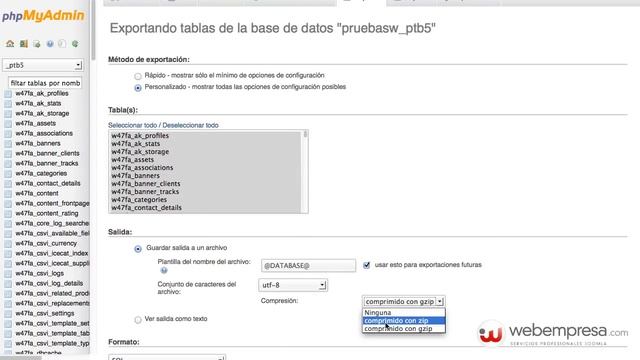
Task: Click the log out icon beside home
Action: point(24,44)
